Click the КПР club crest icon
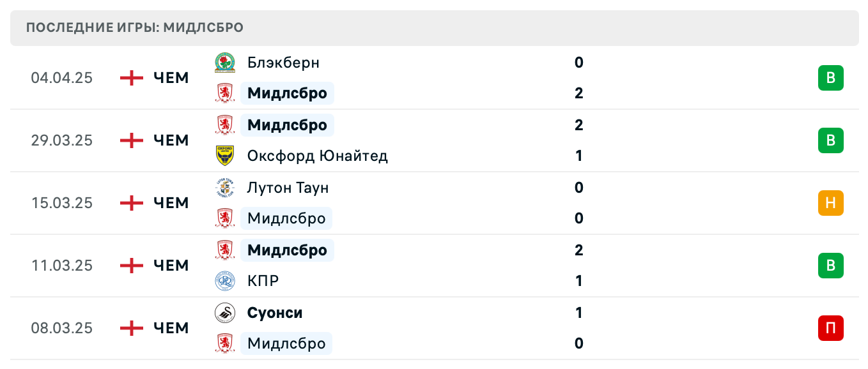The image size is (868, 369). (x=223, y=281)
